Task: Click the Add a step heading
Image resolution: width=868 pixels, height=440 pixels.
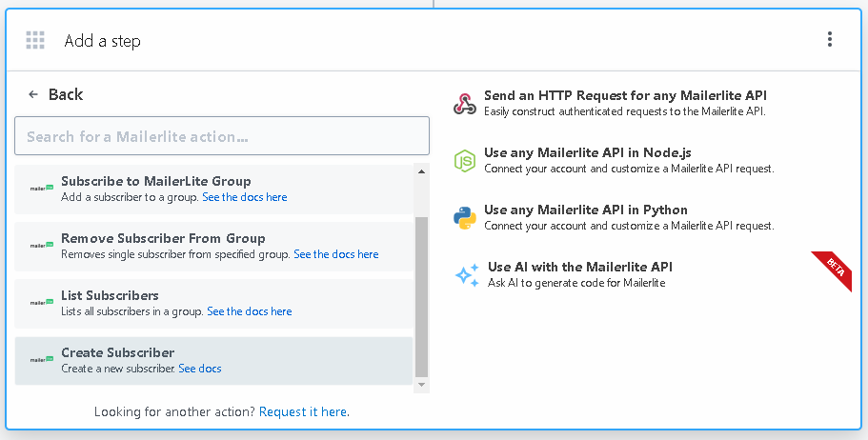Action: coord(102,40)
